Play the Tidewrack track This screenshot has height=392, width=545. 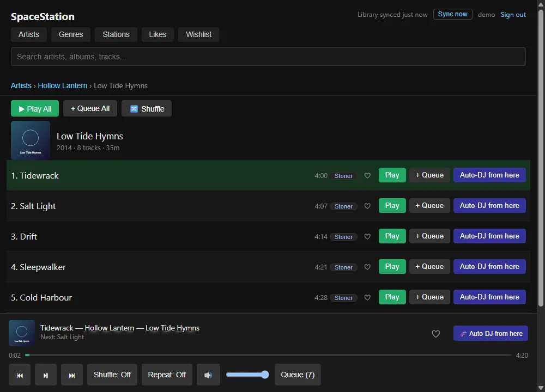392,175
